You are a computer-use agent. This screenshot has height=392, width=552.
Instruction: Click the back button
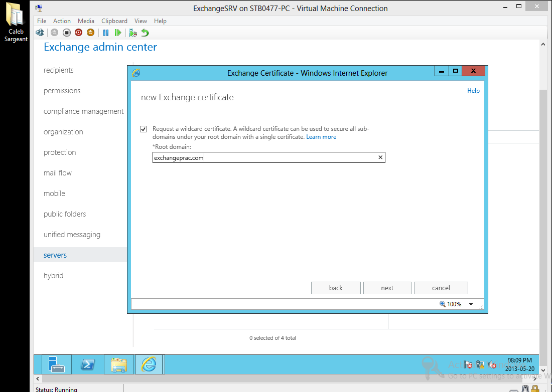pyautogui.click(x=336, y=288)
